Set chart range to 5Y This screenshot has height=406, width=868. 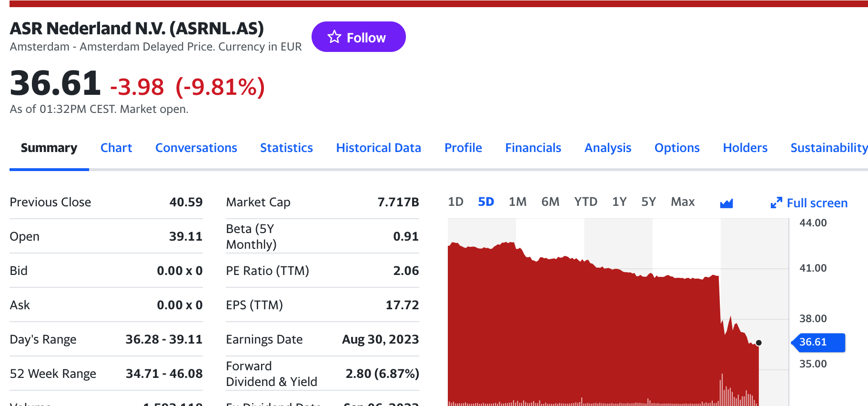pyautogui.click(x=648, y=202)
